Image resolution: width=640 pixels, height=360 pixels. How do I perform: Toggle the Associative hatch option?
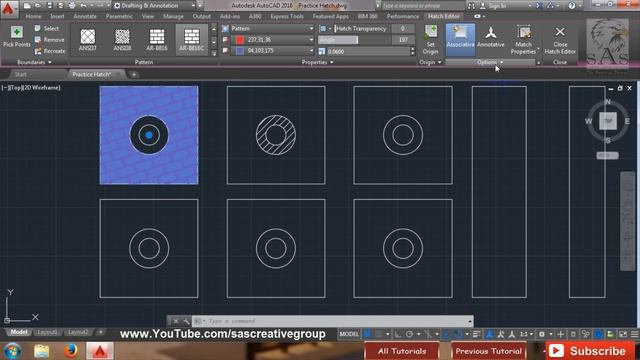[460, 40]
